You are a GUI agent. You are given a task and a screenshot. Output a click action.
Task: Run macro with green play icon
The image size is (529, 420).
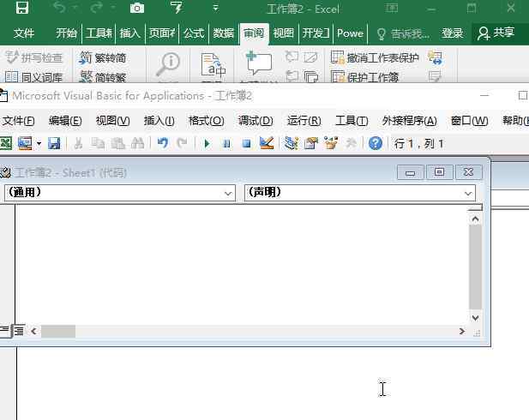point(207,144)
